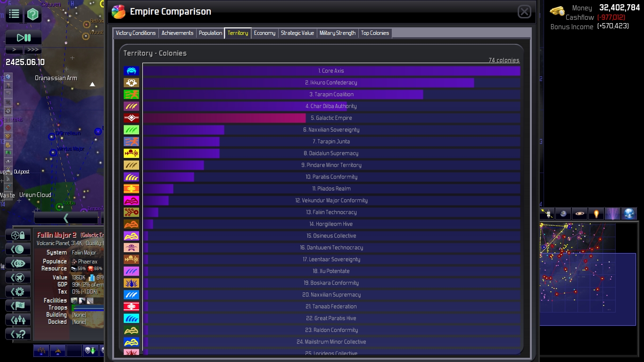Click the Faliin Major 2 planet title
Image resolution: width=644 pixels, height=362 pixels.
(57, 235)
